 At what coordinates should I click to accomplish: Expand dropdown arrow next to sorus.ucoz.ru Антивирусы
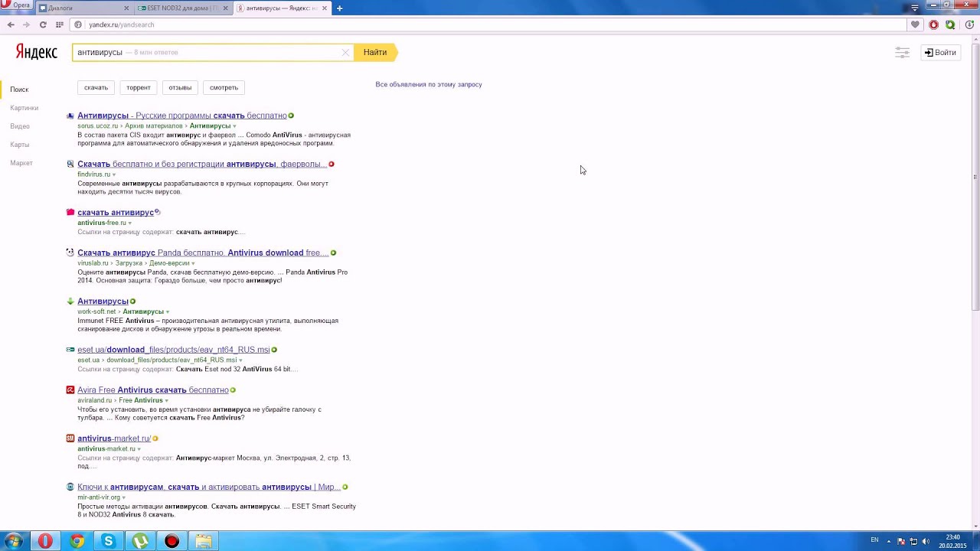tap(234, 126)
